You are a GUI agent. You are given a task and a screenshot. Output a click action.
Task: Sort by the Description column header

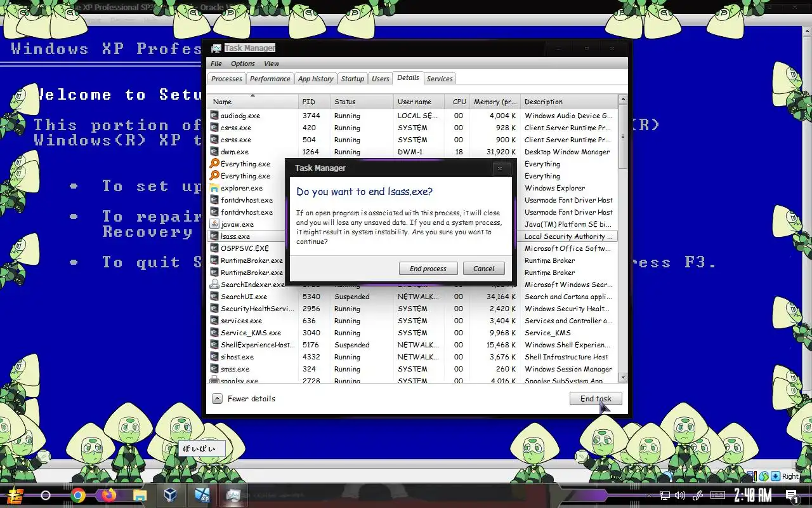[569, 102]
